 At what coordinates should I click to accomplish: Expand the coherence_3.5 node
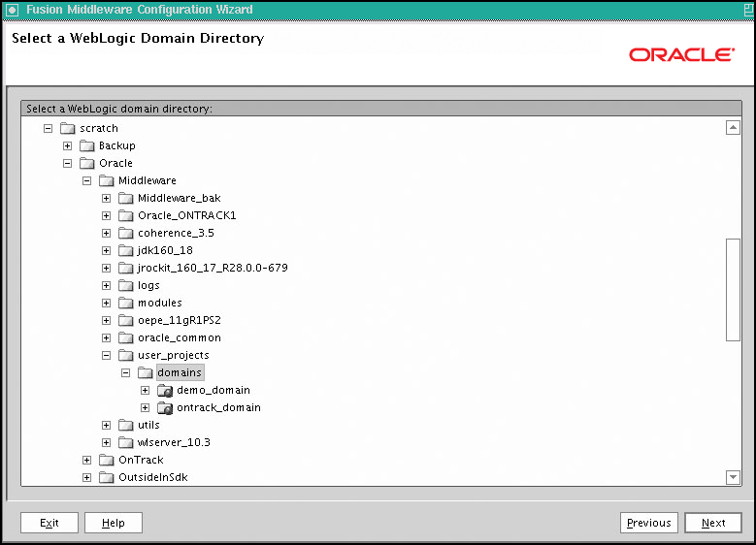point(106,234)
